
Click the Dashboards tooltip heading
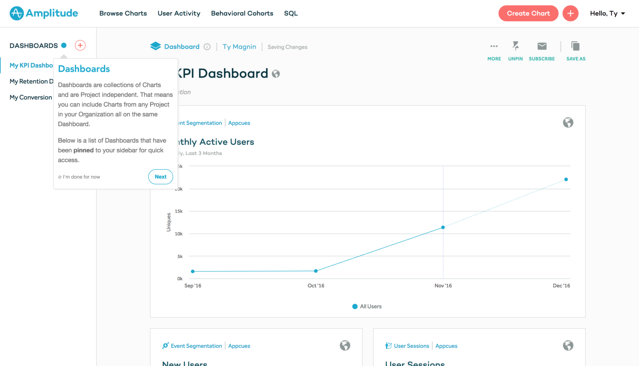[x=84, y=69]
